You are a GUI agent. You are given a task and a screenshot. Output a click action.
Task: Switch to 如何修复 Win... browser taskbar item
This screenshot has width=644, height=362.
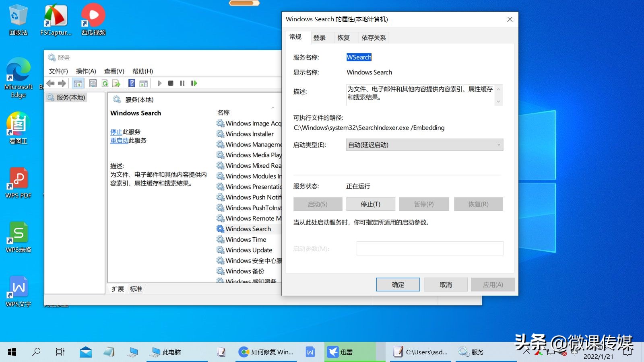266,352
